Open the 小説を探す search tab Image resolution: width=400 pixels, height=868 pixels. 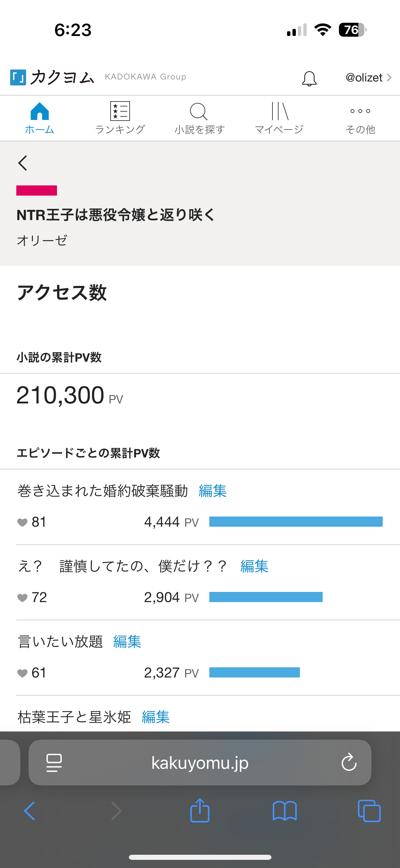pyautogui.click(x=199, y=119)
